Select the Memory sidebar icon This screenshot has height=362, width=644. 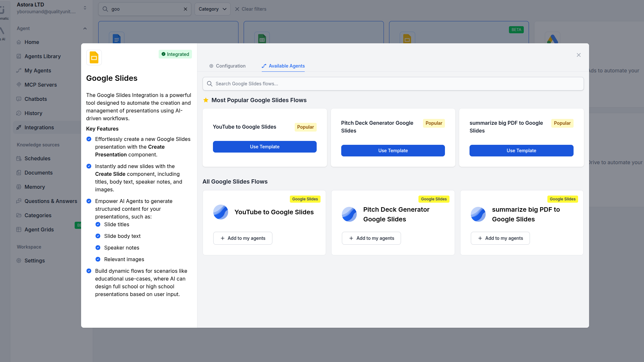pos(19,187)
